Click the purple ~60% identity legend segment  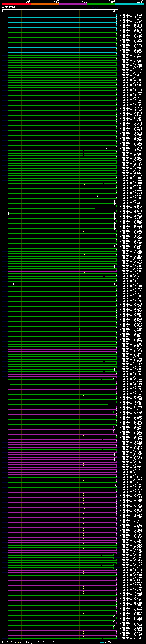73,4
